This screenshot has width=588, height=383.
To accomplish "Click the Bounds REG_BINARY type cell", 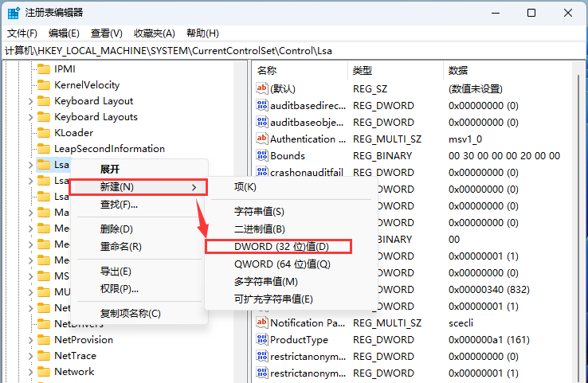I will [x=382, y=155].
